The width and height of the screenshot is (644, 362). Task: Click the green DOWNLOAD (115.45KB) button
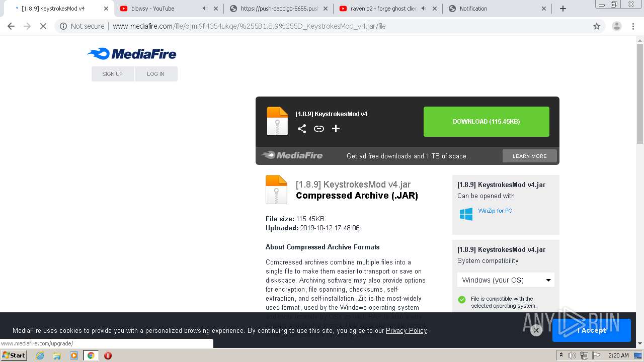pyautogui.click(x=487, y=122)
